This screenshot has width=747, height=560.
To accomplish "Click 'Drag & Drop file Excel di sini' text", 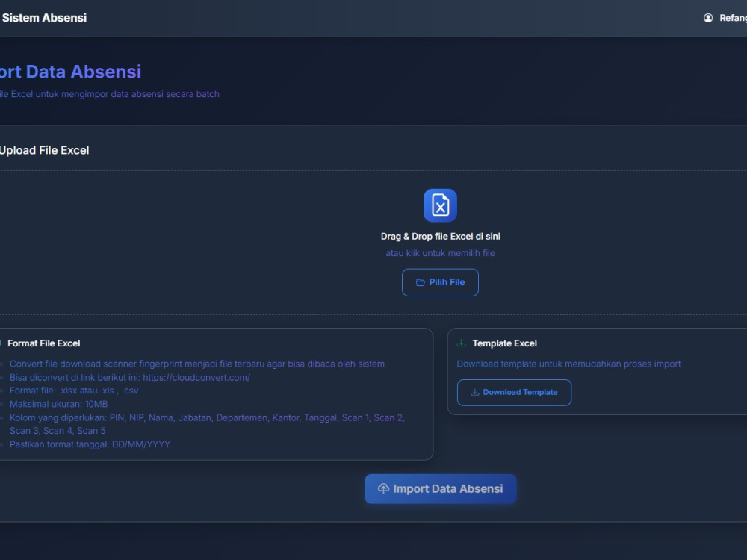I will (440, 236).
